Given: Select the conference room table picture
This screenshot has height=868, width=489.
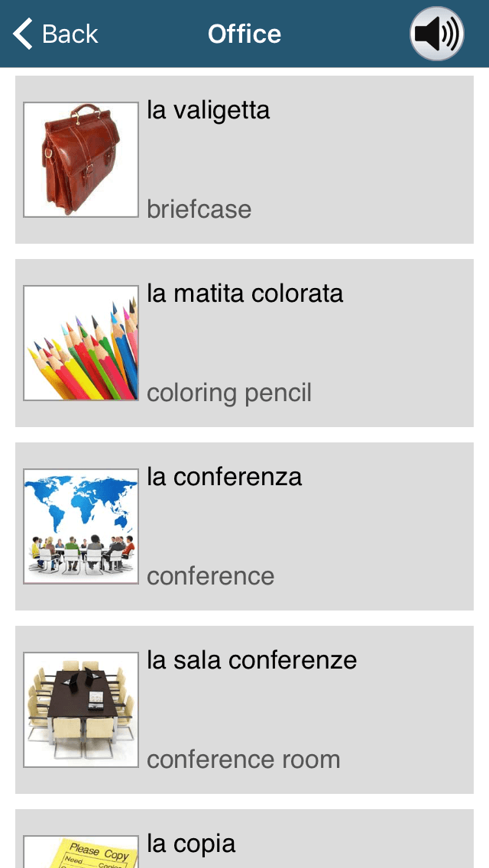Looking at the screenshot, I should tap(80, 708).
